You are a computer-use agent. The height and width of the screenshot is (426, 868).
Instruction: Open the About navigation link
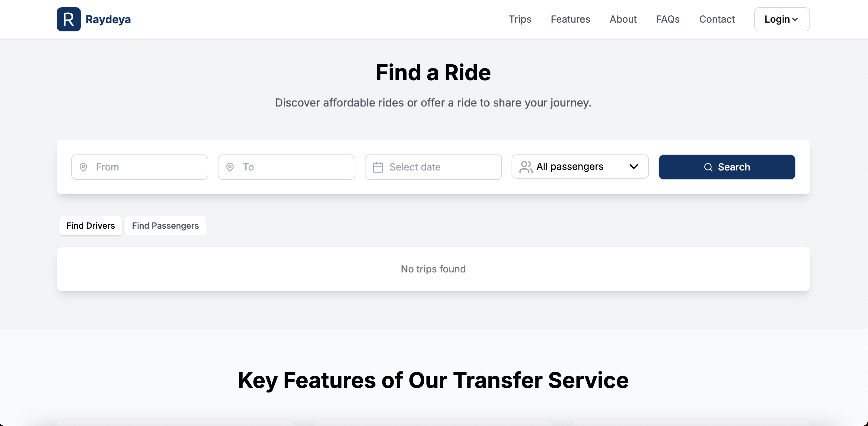coord(623,19)
